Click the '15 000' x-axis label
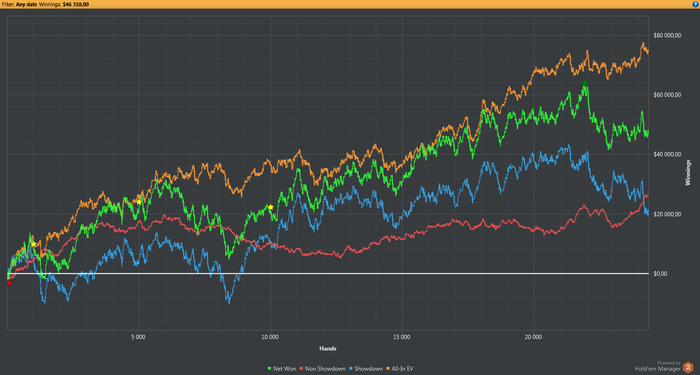The width and height of the screenshot is (700, 375). [402, 337]
